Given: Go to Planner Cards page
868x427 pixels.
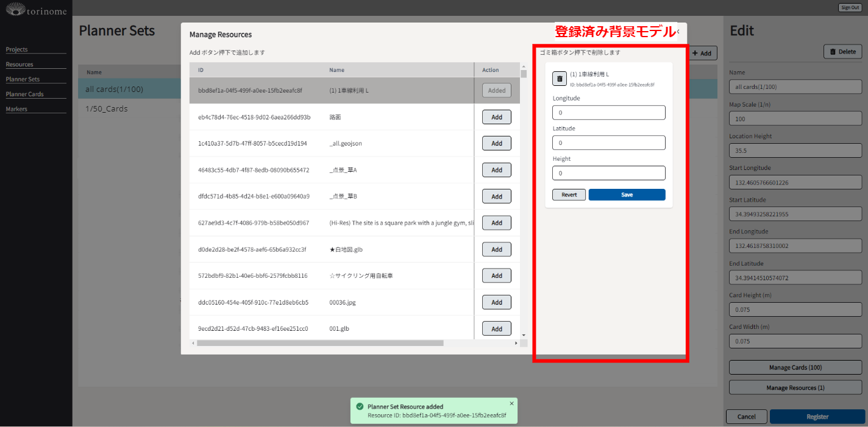Looking at the screenshot, I should (x=24, y=94).
